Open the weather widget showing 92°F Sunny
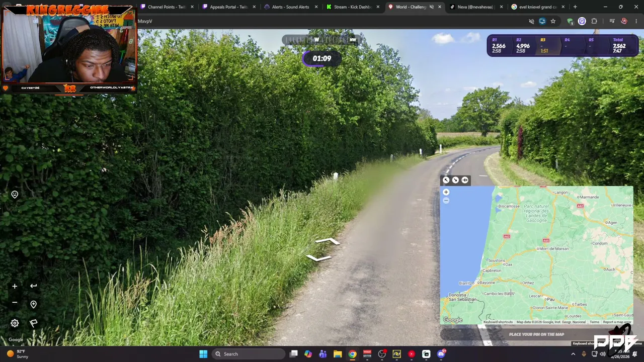Viewport: 644px width, 362px height. (17, 354)
